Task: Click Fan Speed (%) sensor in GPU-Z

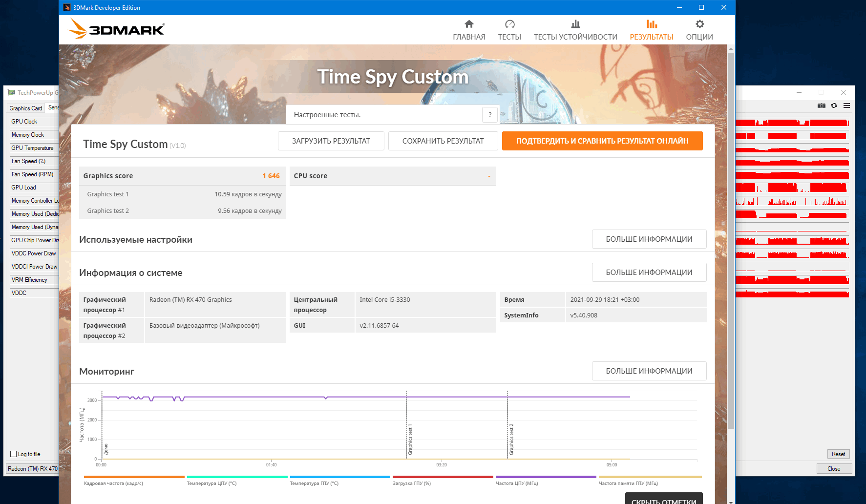Action: [x=34, y=161]
